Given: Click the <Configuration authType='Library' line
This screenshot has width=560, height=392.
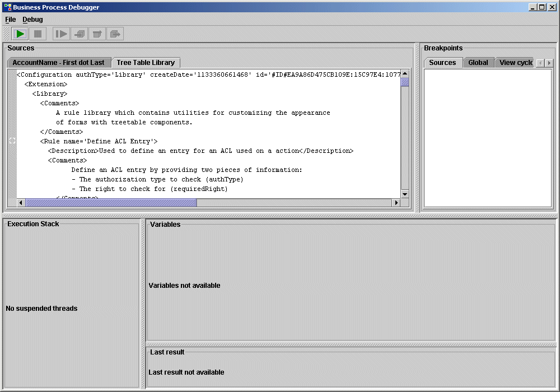Looking at the screenshot, I should point(208,74).
